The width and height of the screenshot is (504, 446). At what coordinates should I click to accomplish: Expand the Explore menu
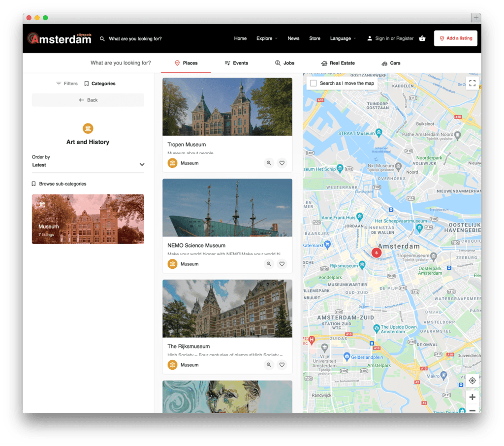click(267, 38)
